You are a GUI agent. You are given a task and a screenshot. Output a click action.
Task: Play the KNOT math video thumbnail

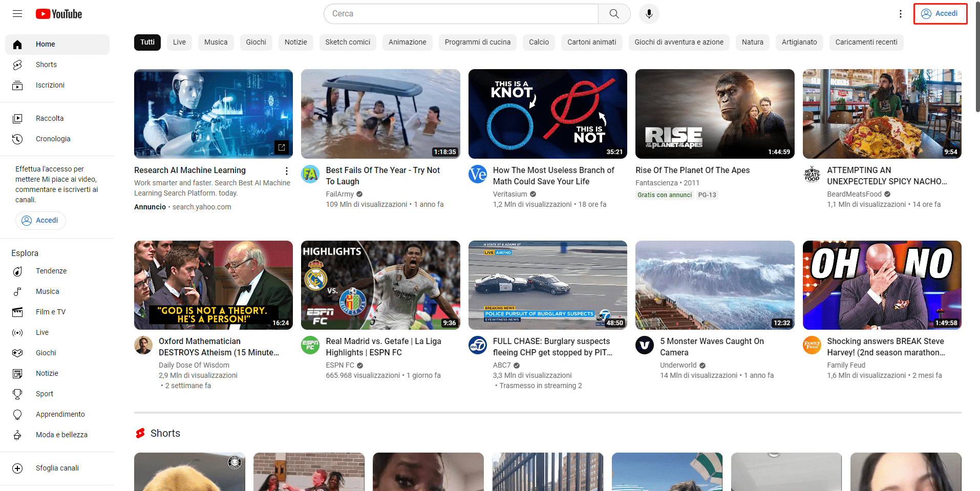coord(548,114)
